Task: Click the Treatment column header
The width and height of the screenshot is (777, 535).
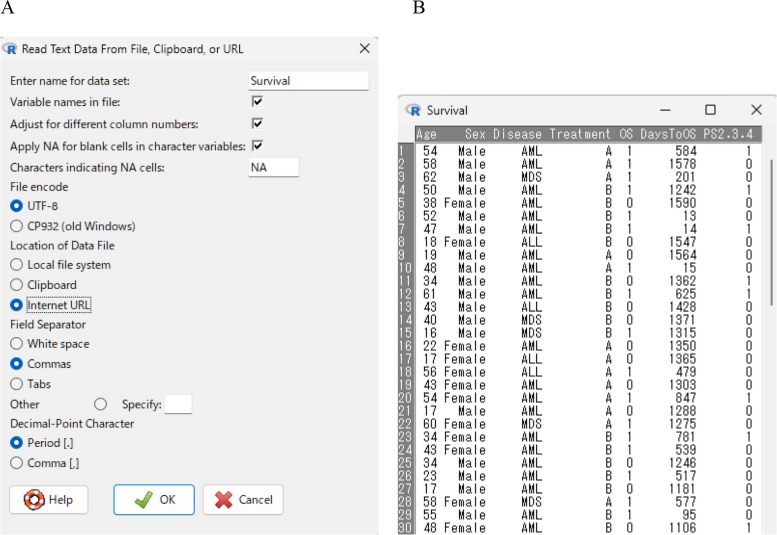Action: pyautogui.click(x=580, y=134)
